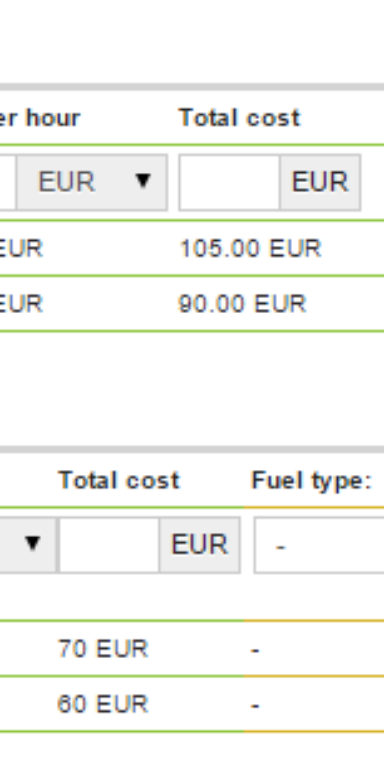
Task: Open the per hour EUR currency dropdown
Action: [x=92, y=182]
